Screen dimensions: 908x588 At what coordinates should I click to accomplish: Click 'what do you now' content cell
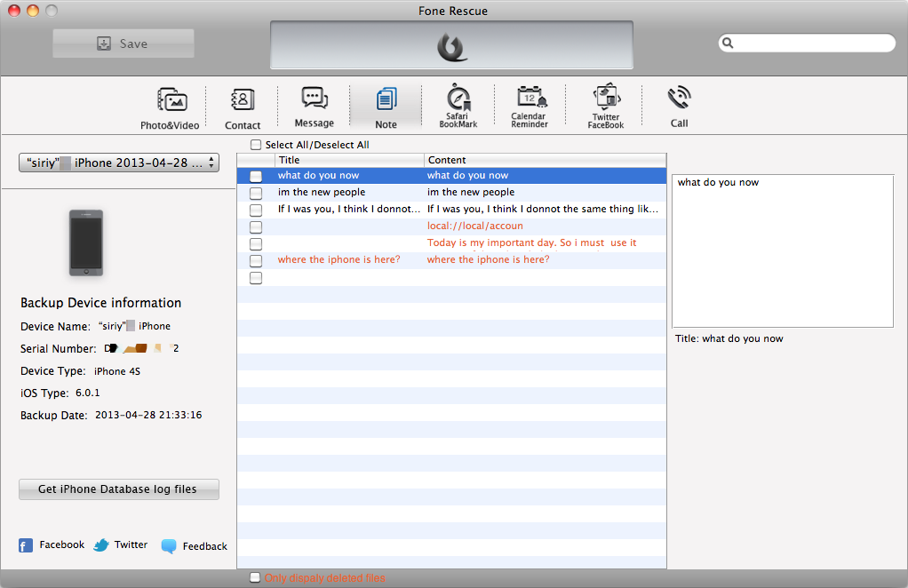click(x=467, y=175)
